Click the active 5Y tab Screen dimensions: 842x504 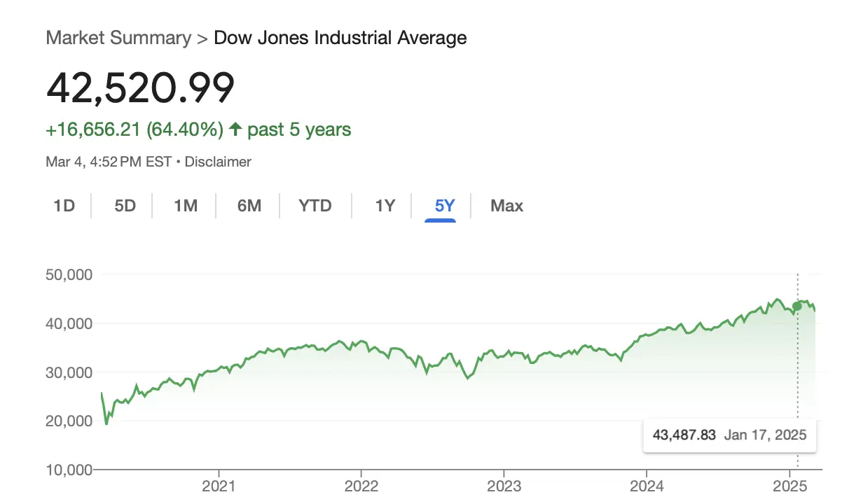(445, 206)
